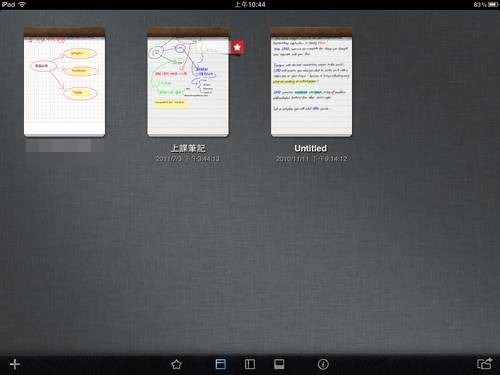Tap the plus icon to add a notebook
This screenshot has width=500, height=375.
15,364
